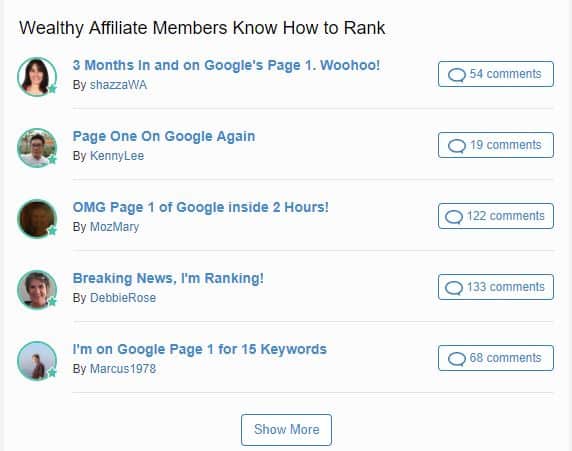
Task: Click KennyLee's profile avatar
Action: [x=37, y=148]
